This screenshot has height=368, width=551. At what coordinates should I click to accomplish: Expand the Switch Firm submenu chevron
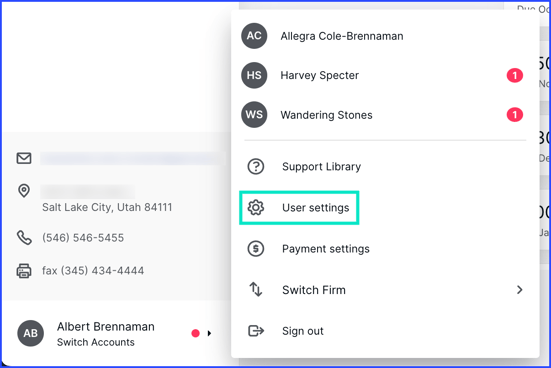520,290
